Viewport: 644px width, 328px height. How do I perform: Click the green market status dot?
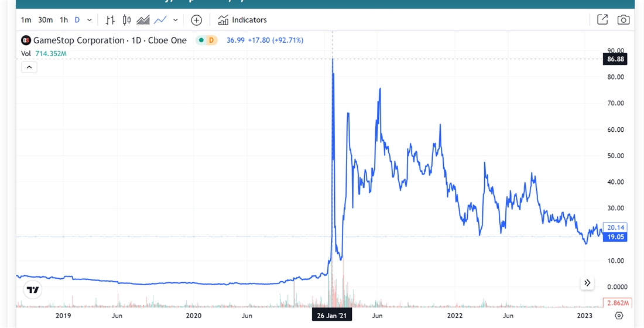(201, 40)
